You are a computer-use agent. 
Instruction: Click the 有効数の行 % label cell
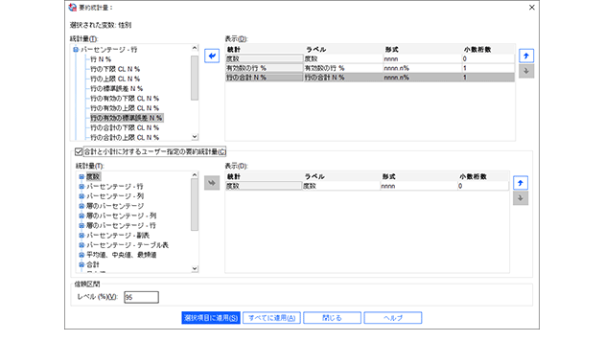(343, 68)
